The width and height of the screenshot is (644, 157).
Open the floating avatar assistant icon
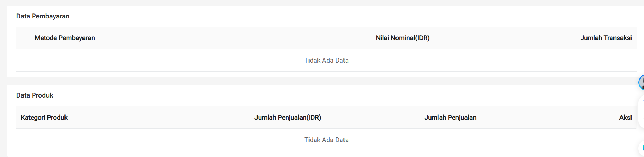(642, 83)
